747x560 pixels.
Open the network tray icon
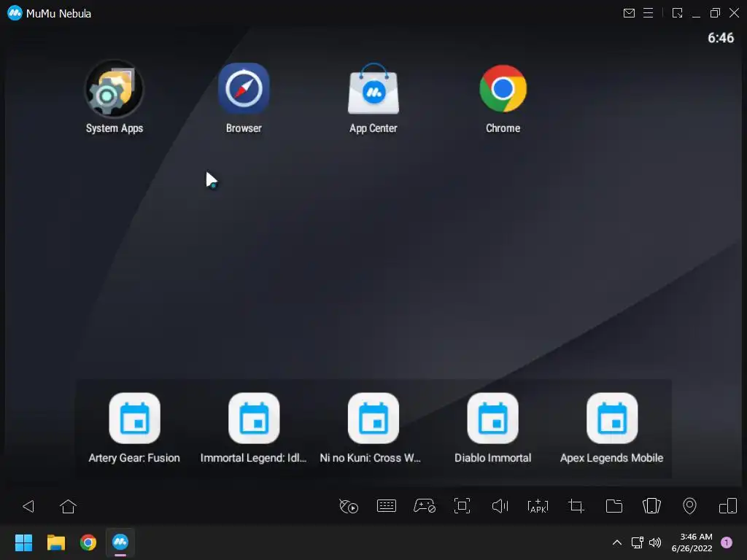tap(638, 542)
